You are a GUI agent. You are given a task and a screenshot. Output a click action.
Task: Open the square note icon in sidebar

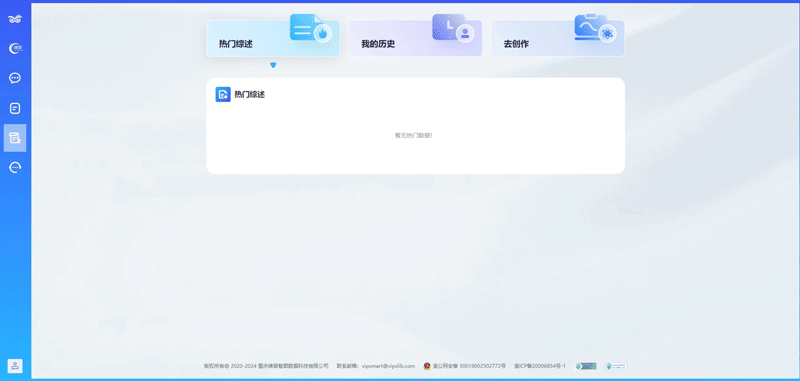tap(15, 108)
